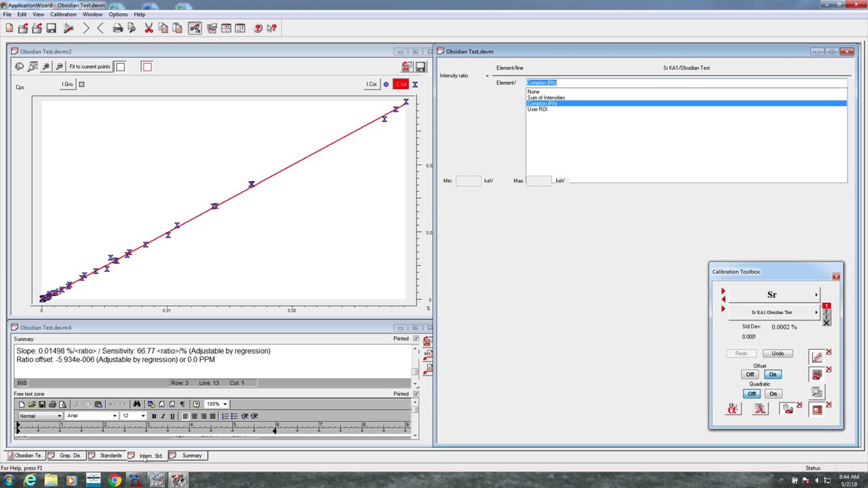Select None in the Element list
Image resolution: width=868 pixels, height=488 pixels.
point(686,91)
